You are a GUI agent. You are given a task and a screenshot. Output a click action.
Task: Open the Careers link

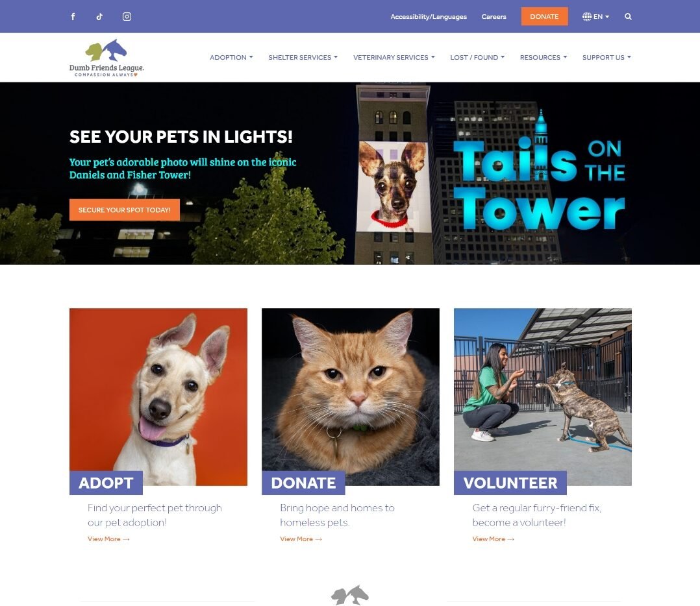[494, 16]
